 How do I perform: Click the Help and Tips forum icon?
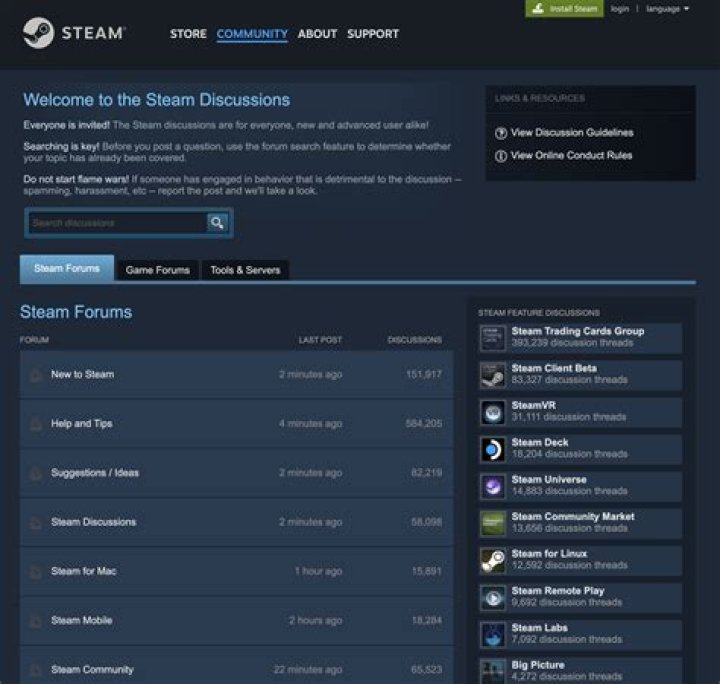coord(36,424)
